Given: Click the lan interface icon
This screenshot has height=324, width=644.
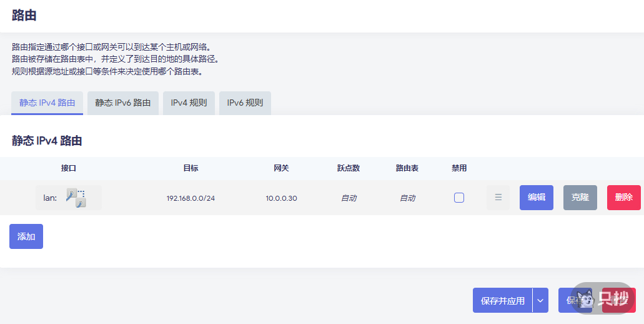Looking at the screenshot, I should (x=76, y=198).
